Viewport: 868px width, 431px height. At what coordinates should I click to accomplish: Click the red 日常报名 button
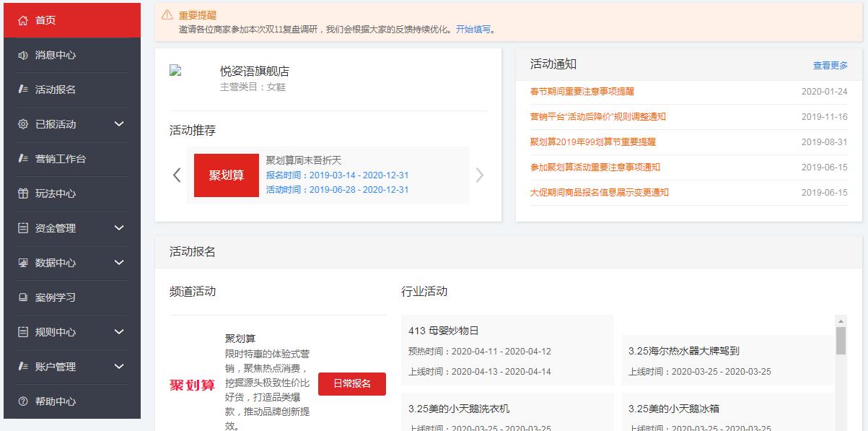(351, 384)
